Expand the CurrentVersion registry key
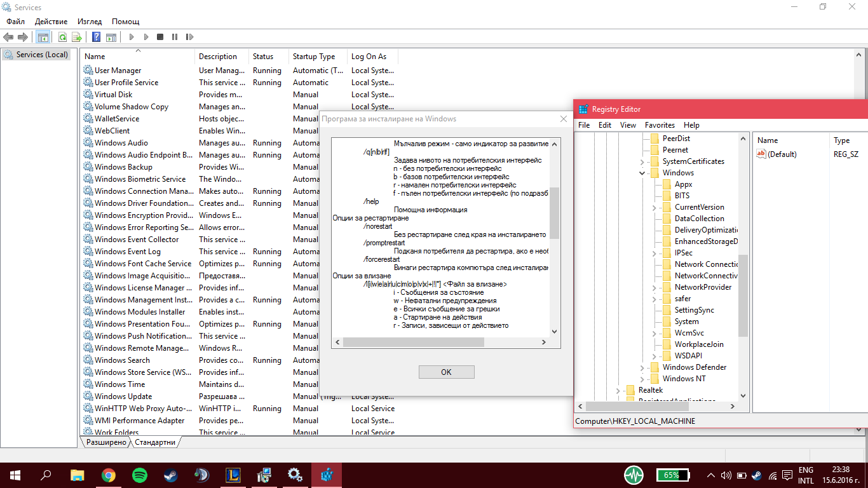868x488 pixels. click(x=654, y=207)
